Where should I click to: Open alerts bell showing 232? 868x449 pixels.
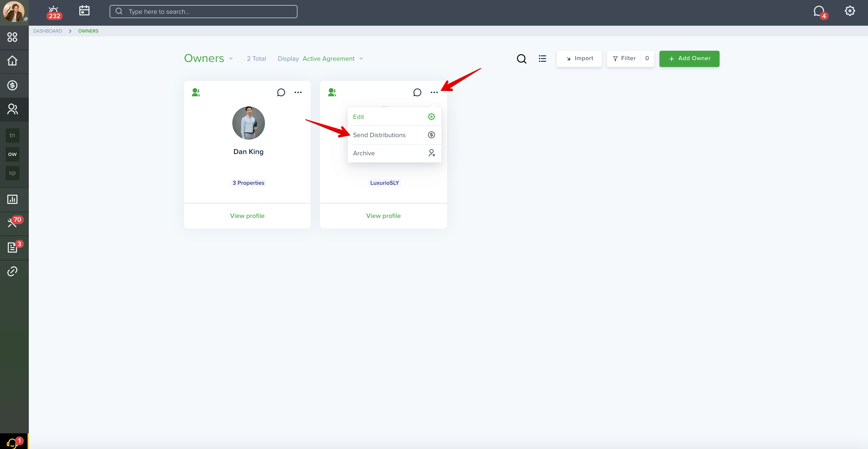(x=54, y=12)
